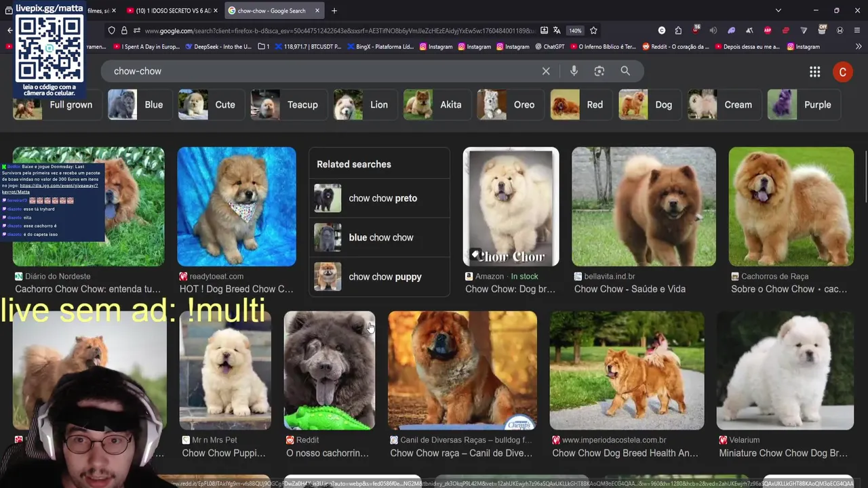Select related search 'chow chow preto'
868x488 pixels.
[x=379, y=198]
